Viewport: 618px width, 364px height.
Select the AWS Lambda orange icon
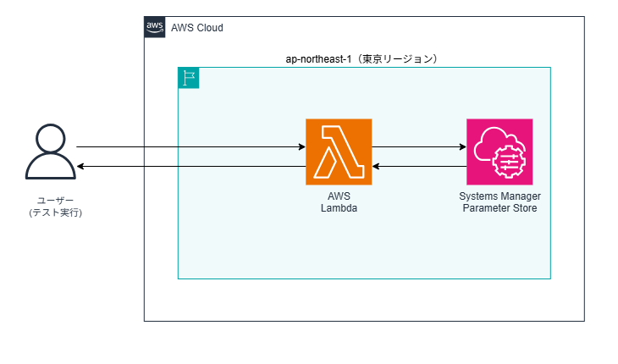(x=339, y=152)
